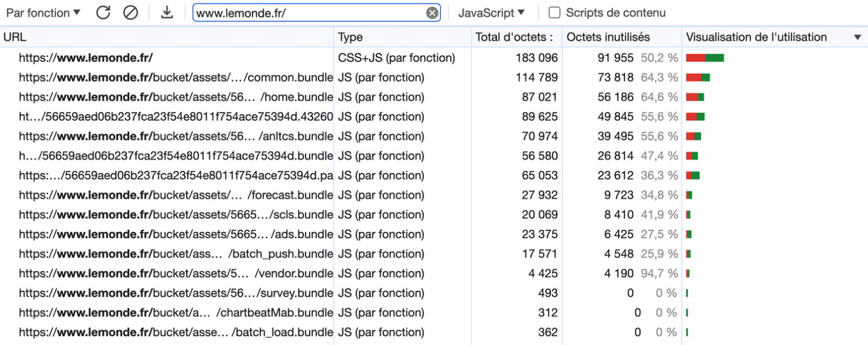
Task: Select the batch_load.bundle row
Action: pyautogui.click(x=434, y=332)
